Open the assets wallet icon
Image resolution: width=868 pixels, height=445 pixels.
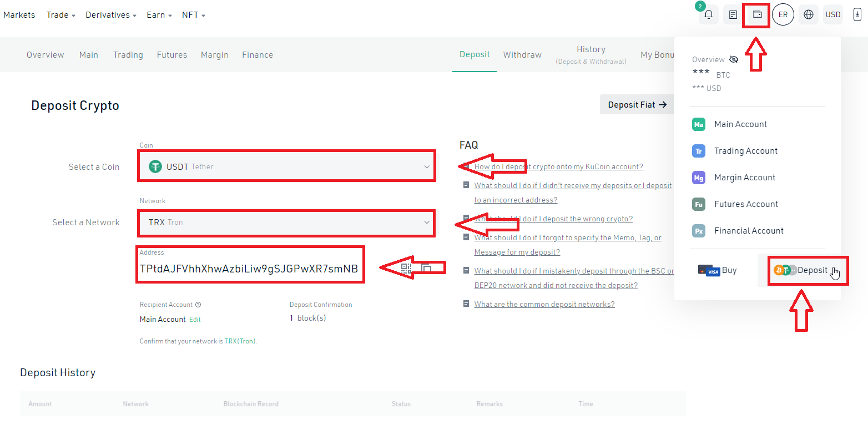[x=758, y=15]
